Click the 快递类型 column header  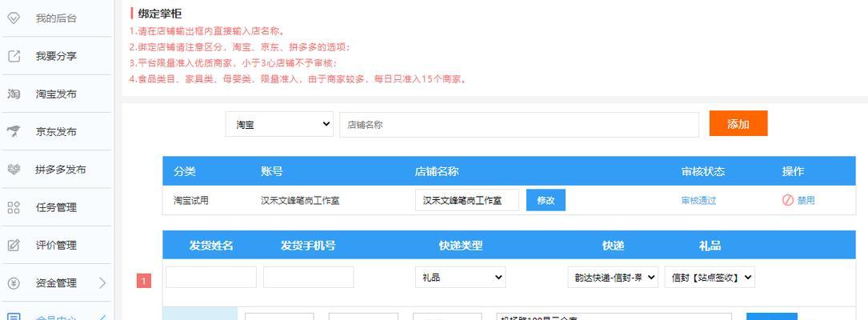[461, 246]
